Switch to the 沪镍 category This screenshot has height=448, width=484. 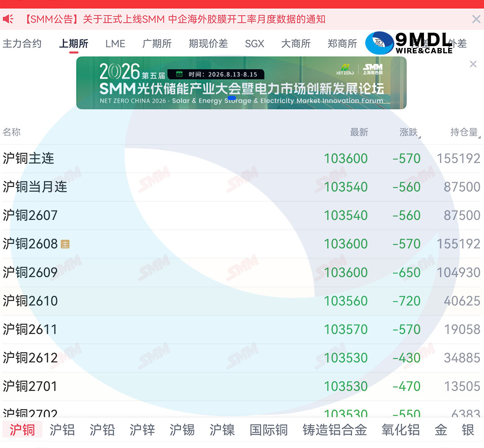click(x=222, y=430)
